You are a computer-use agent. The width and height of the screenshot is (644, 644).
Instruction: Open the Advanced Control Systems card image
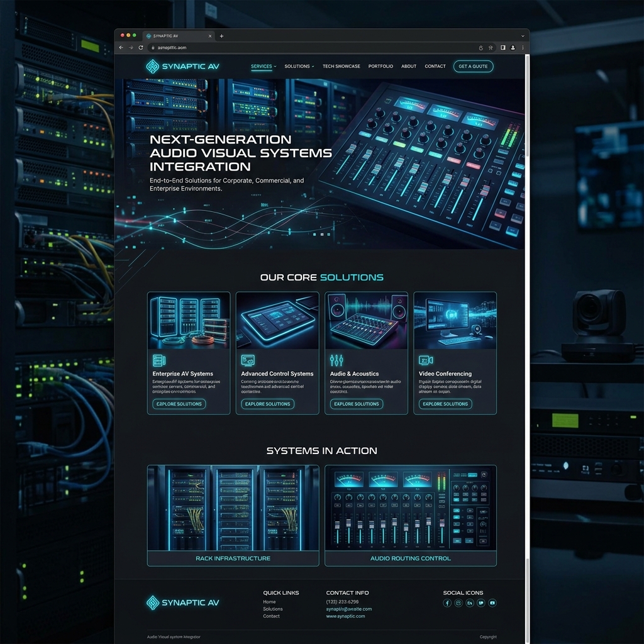[277, 320]
